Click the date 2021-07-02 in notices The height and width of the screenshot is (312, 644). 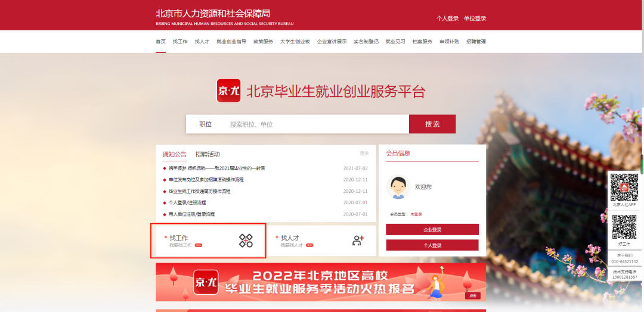pos(355,169)
